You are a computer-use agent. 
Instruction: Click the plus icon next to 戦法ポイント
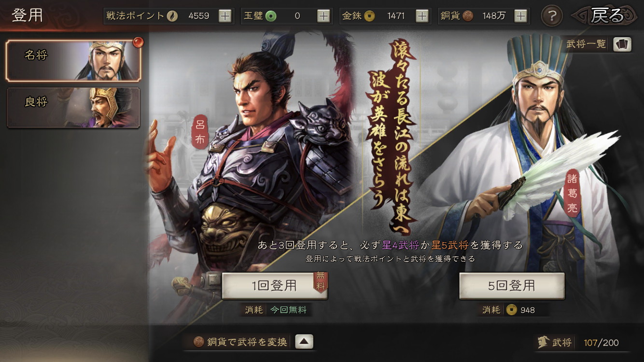pyautogui.click(x=225, y=16)
